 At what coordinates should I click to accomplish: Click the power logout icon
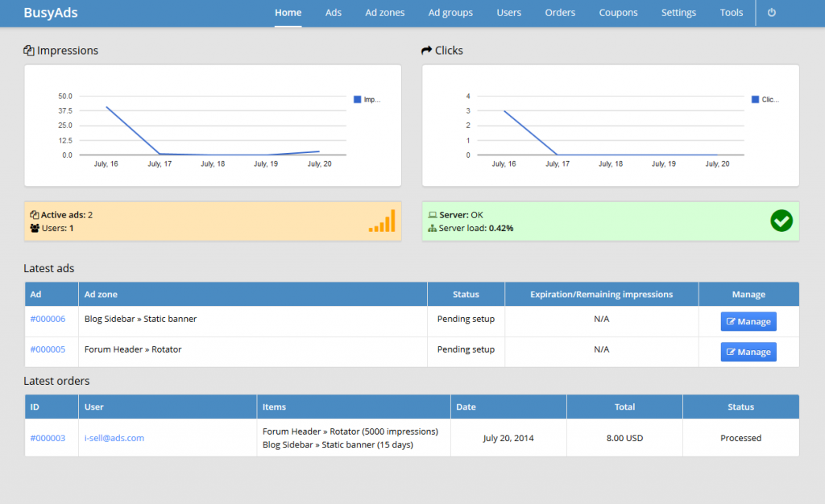coord(771,13)
